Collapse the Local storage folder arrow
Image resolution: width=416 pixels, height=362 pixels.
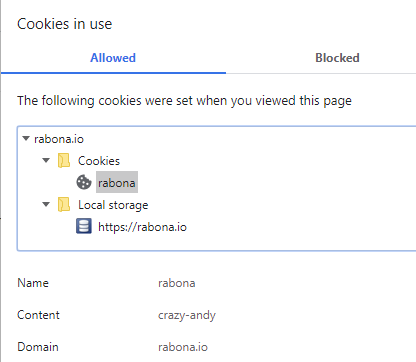point(46,204)
